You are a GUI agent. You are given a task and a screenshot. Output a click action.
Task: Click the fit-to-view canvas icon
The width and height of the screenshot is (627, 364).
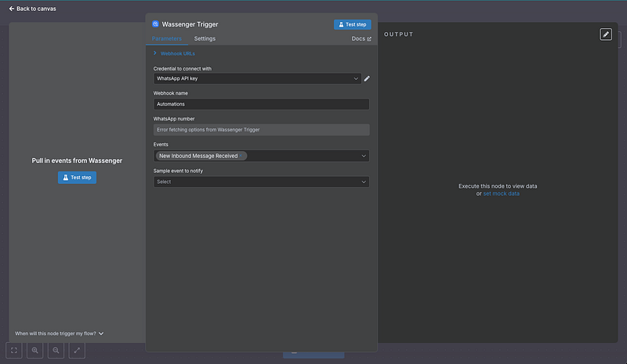coord(14,351)
